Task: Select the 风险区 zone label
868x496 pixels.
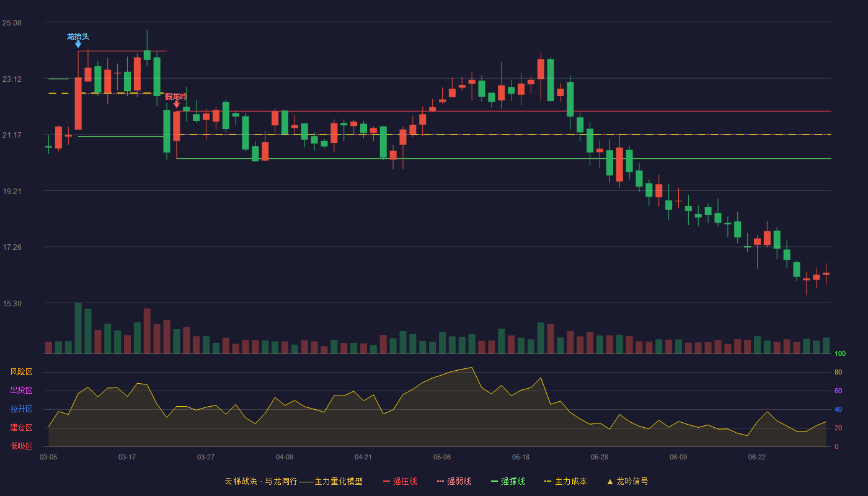Action: pos(21,372)
